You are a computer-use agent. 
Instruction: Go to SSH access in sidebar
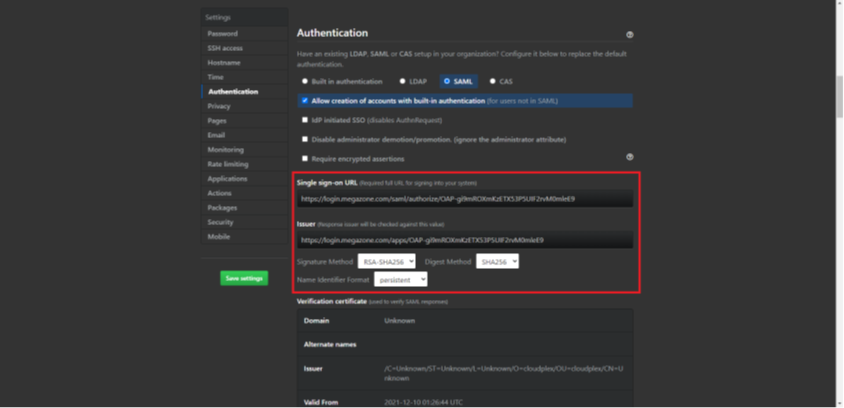pyautogui.click(x=225, y=48)
